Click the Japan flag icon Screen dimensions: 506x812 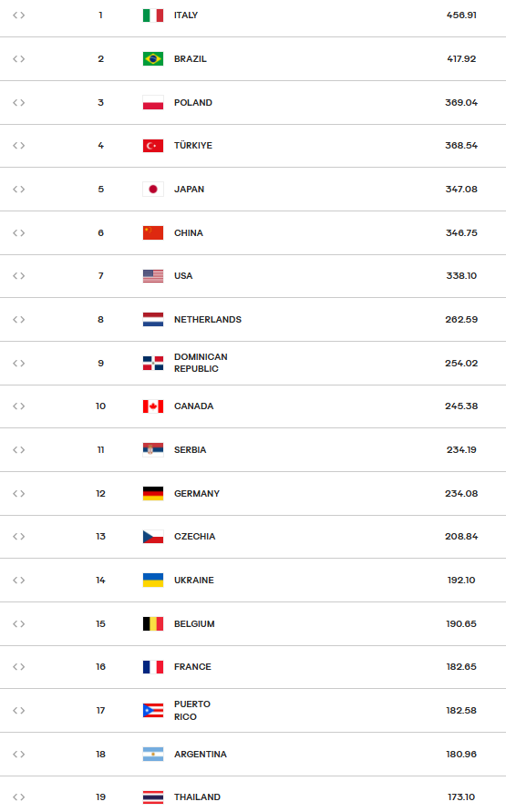tap(153, 189)
